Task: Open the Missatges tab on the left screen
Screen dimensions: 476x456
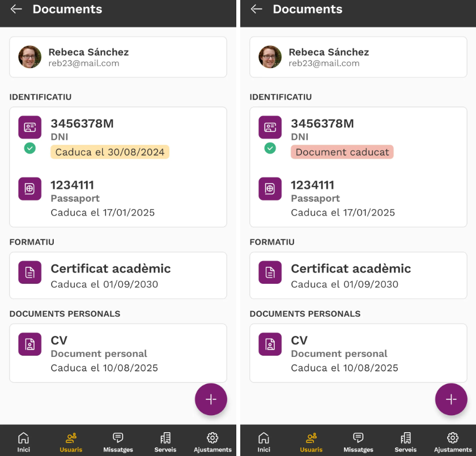Action: pyautogui.click(x=118, y=441)
